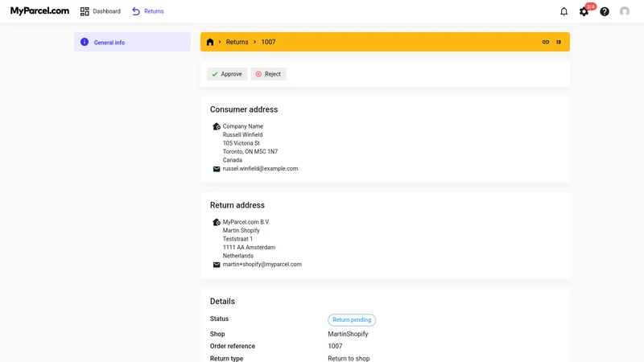Viewport: 644px width, 362px height.
Task: Select the text MyParcel.com B.V.
Action: pos(246,222)
